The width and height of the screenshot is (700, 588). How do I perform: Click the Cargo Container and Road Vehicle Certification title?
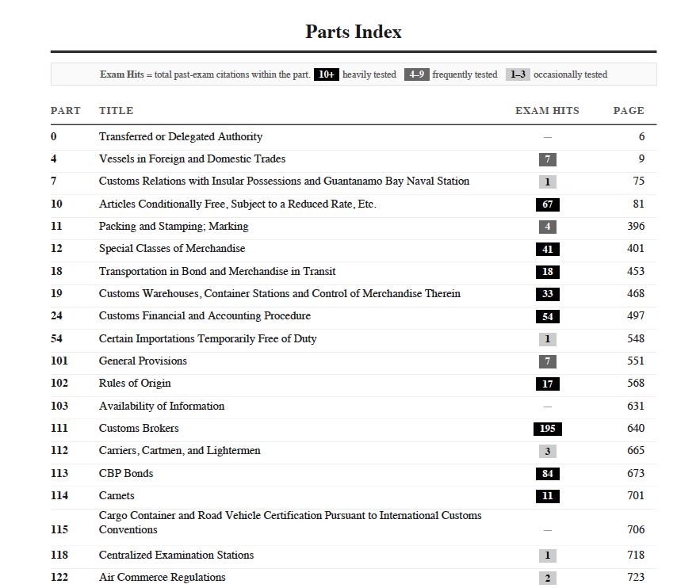(290, 522)
